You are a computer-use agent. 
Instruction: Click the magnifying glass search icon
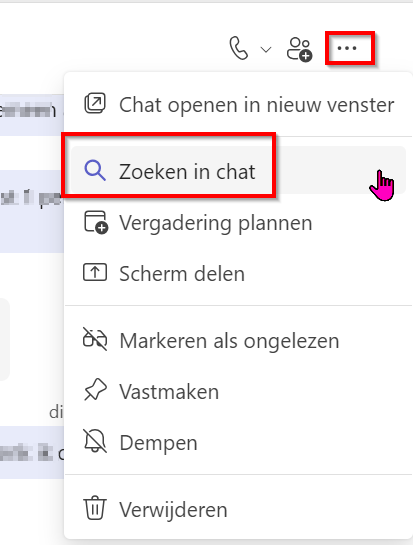pos(95,171)
